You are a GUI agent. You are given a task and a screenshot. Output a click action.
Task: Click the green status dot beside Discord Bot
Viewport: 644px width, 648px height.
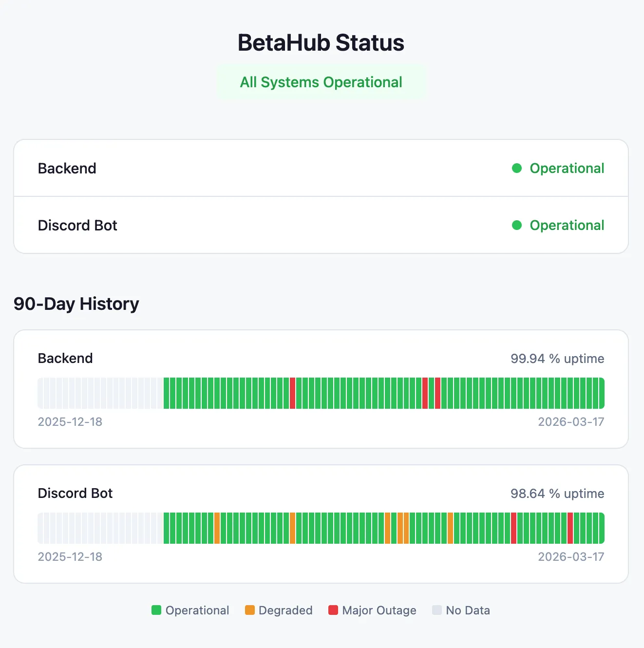tap(517, 225)
